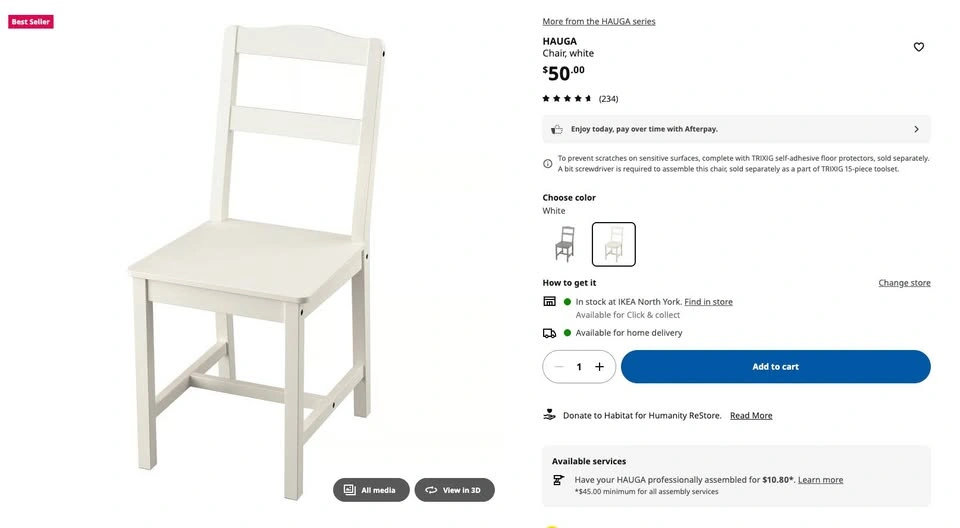Click the delivery truck icon

(x=549, y=333)
